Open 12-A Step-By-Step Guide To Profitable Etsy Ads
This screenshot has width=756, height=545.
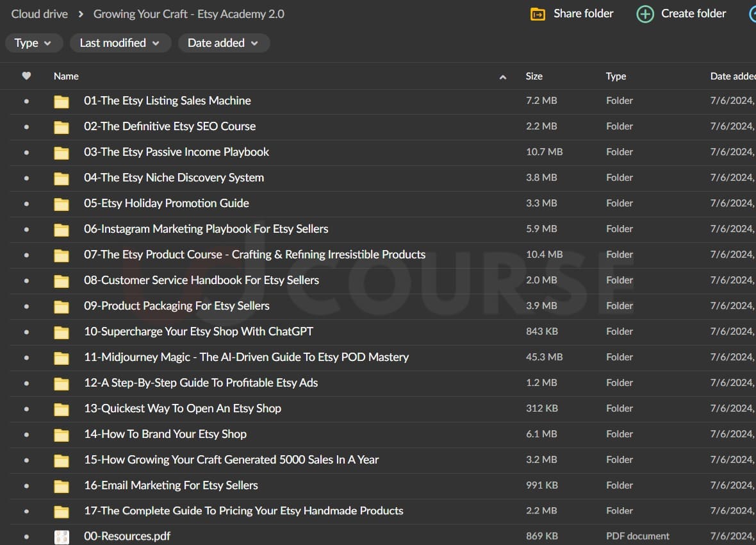(201, 383)
